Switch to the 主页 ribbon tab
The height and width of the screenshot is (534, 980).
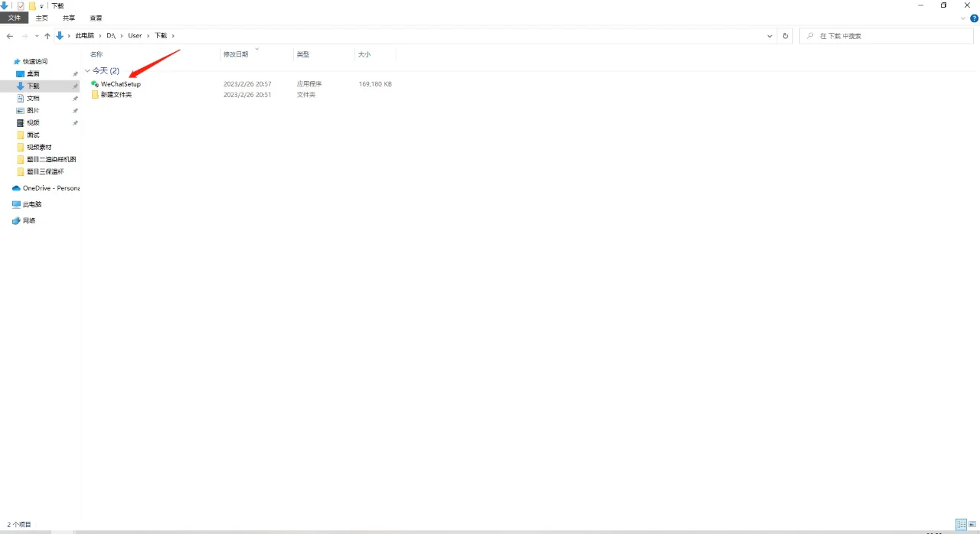tap(42, 18)
